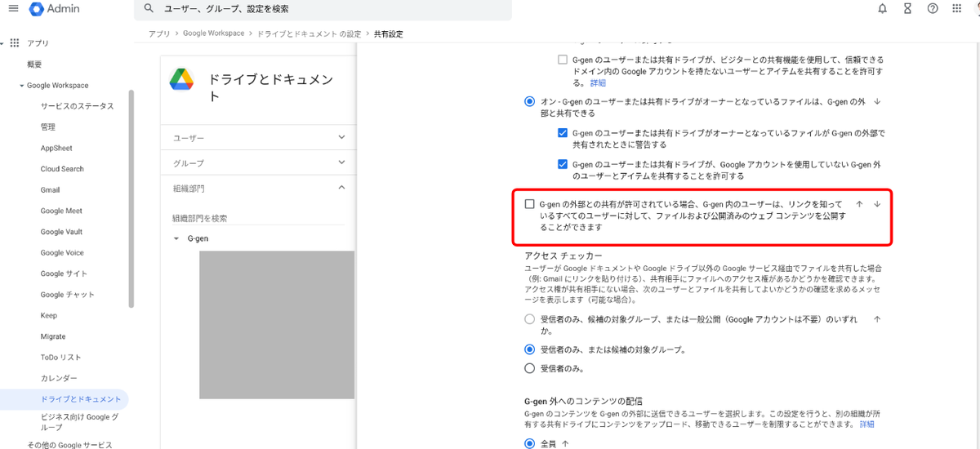Click the 組織部門を検索 search field
Image resolution: width=980 pixels, height=449 pixels.
[256, 218]
